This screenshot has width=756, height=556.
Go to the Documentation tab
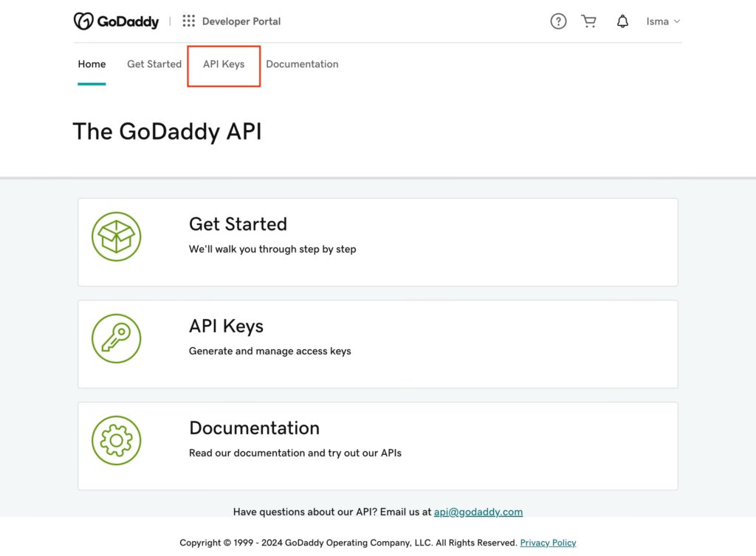(x=302, y=64)
